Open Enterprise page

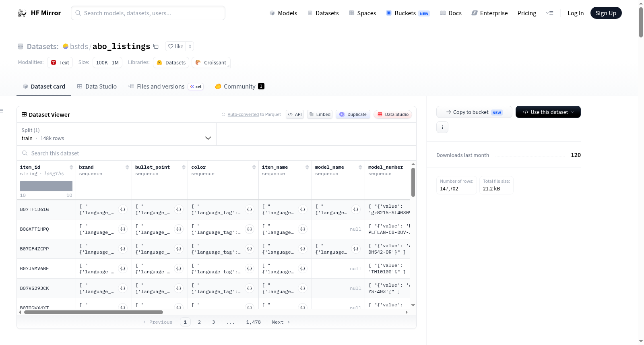coord(489,13)
